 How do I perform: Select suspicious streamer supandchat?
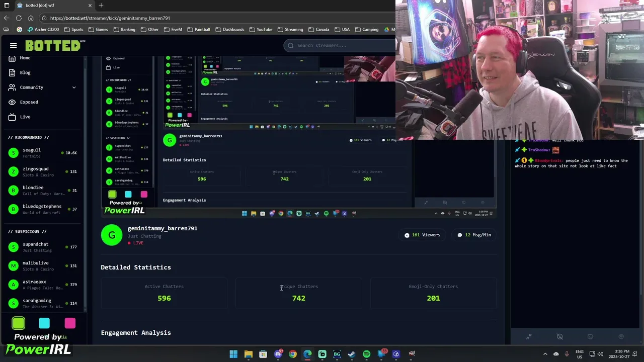click(43, 247)
